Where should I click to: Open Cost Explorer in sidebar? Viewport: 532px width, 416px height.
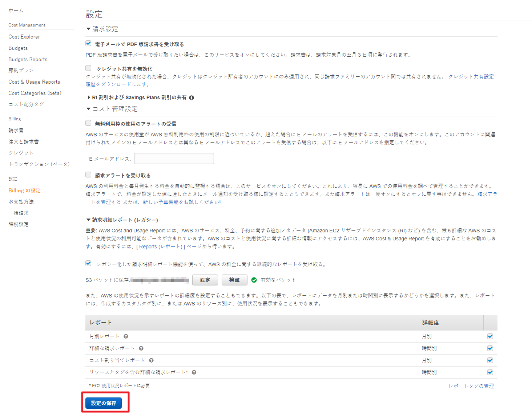(24, 37)
